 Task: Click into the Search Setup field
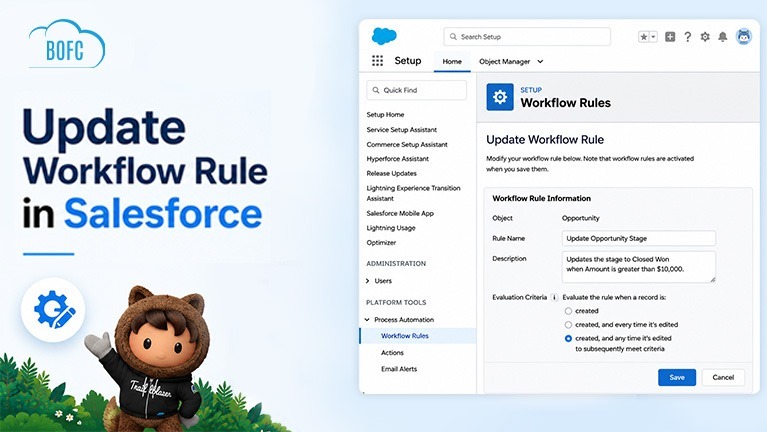pyautogui.click(x=527, y=37)
